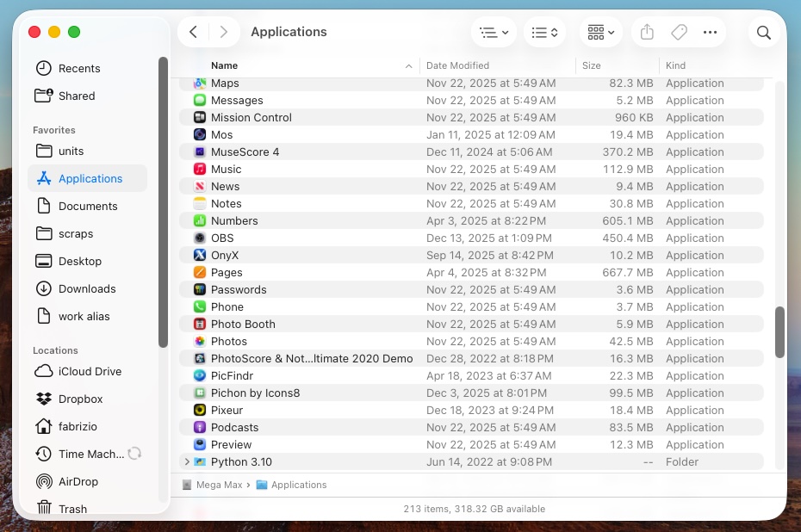Click the Mos app icon
801x532 pixels.
pos(200,135)
